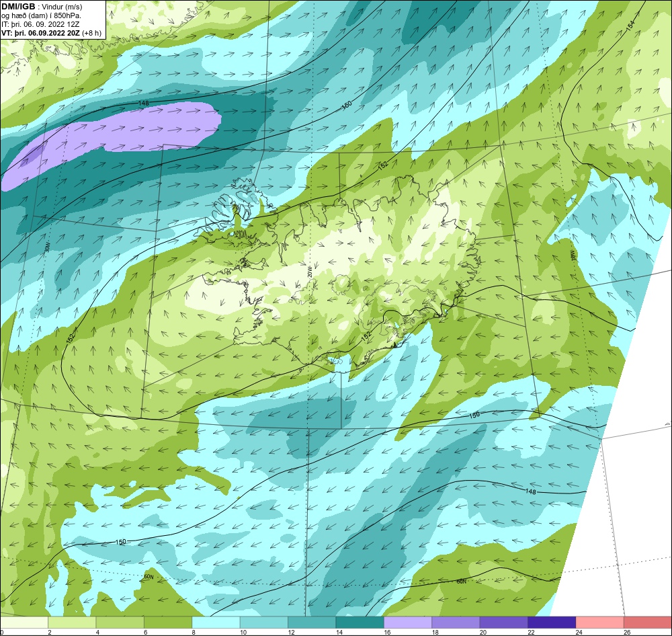The width and height of the screenshot is (672, 636).
Task: Select the 2–4 m/s pale green legend swatch
Action: (72, 623)
